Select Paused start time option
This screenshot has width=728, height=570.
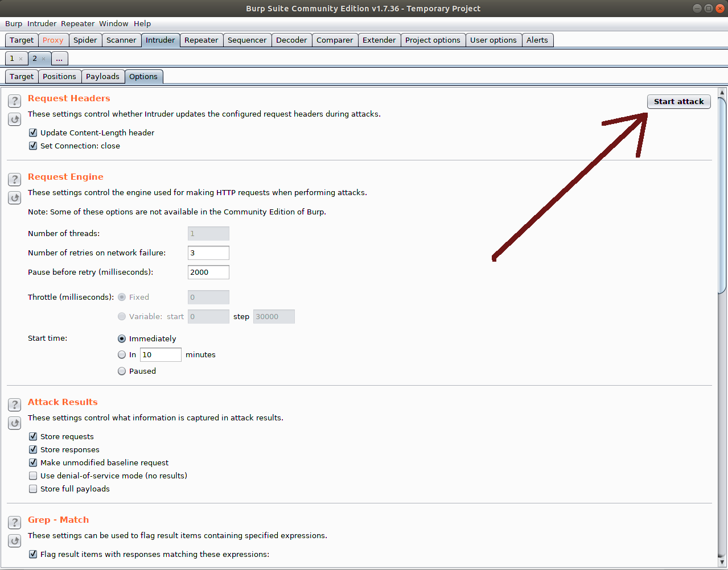[122, 371]
